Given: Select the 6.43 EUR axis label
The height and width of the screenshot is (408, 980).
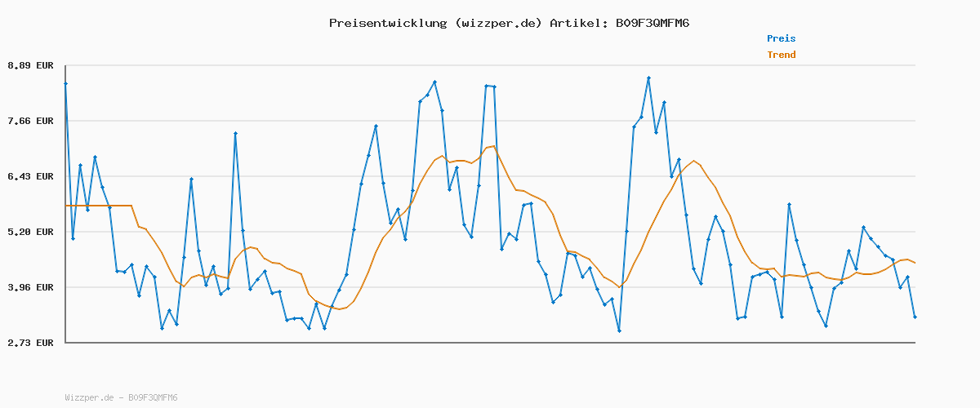Looking at the screenshot, I should click(30, 176).
